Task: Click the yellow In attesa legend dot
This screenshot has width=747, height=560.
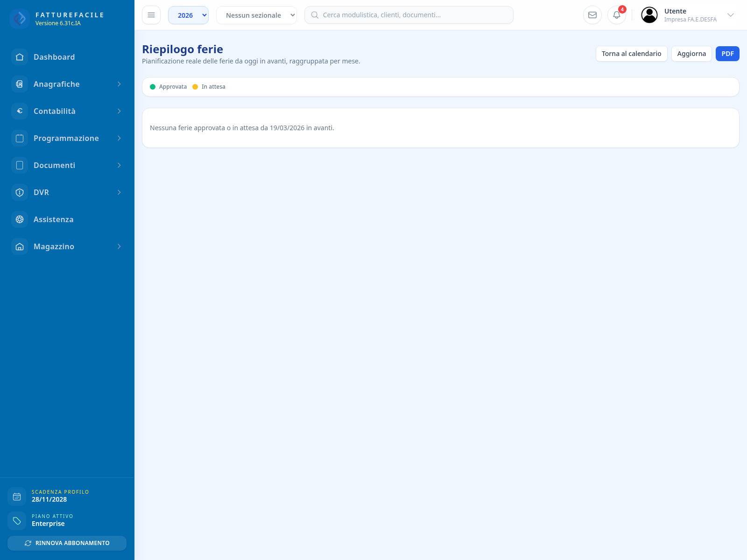Action: [x=195, y=87]
